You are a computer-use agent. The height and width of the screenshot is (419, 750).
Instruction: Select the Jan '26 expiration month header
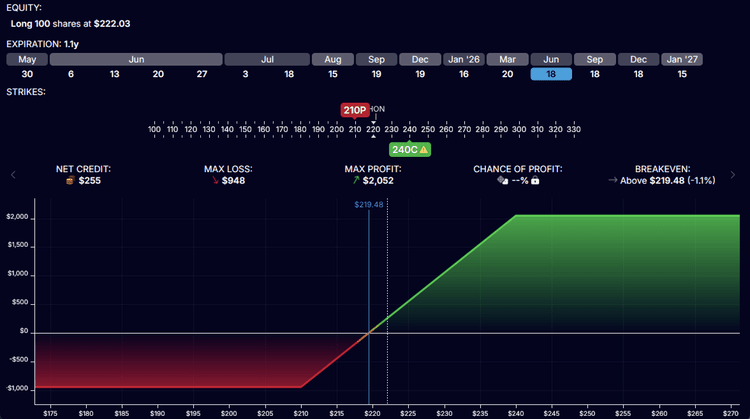tap(463, 59)
